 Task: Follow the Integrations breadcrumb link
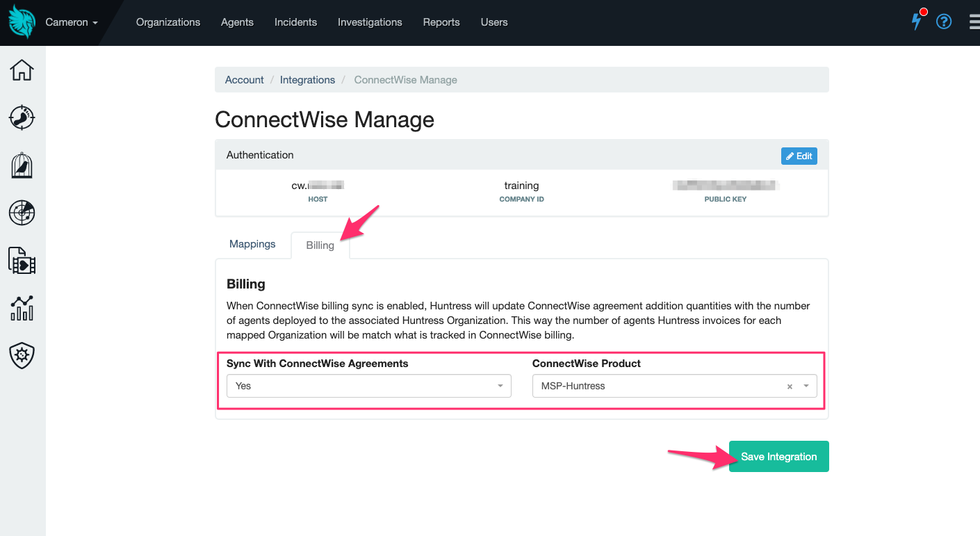(x=308, y=80)
